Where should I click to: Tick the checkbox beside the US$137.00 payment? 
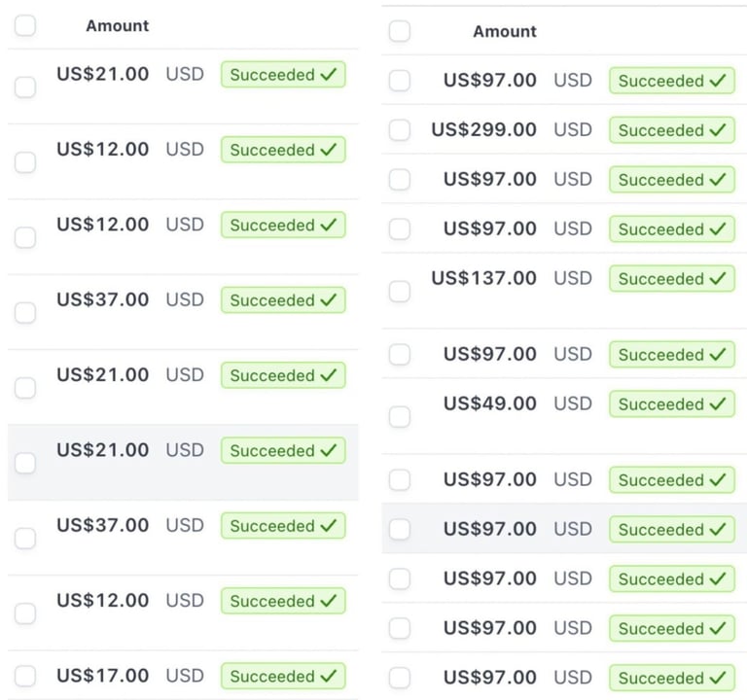(399, 291)
